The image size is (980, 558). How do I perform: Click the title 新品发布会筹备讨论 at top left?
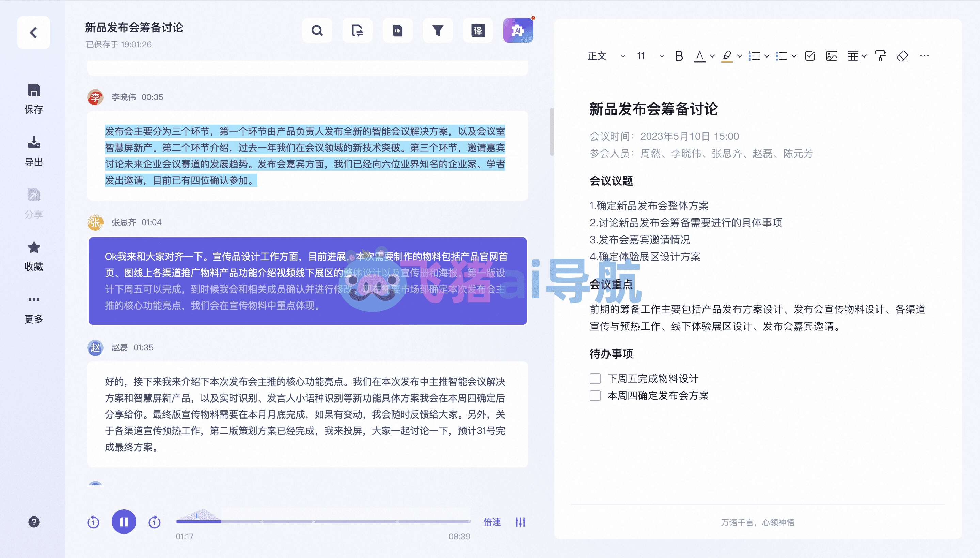(134, 27)
